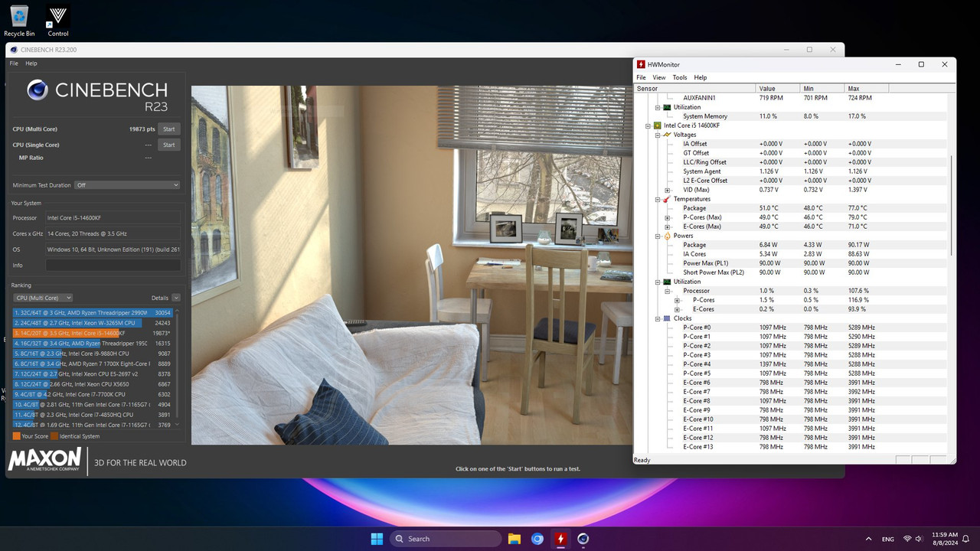This screenshot has height=551, width=980.
Task: Select ranking row Intel Core i9-9880H CPU
Action: coord(93,354)
